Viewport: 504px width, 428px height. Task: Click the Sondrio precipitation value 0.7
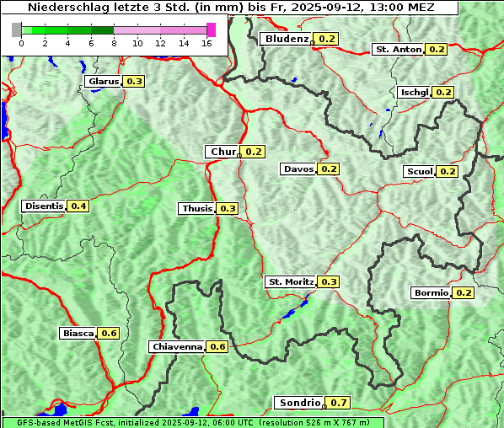[338, 403]
